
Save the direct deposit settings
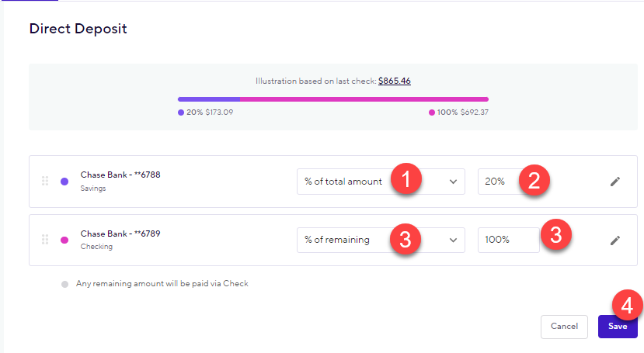[618, 327]
